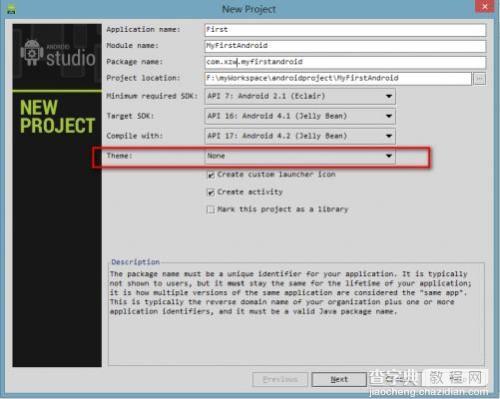The image size is (500, 399).
Task: Click the Target SDK: label
Action: point(130,116)
